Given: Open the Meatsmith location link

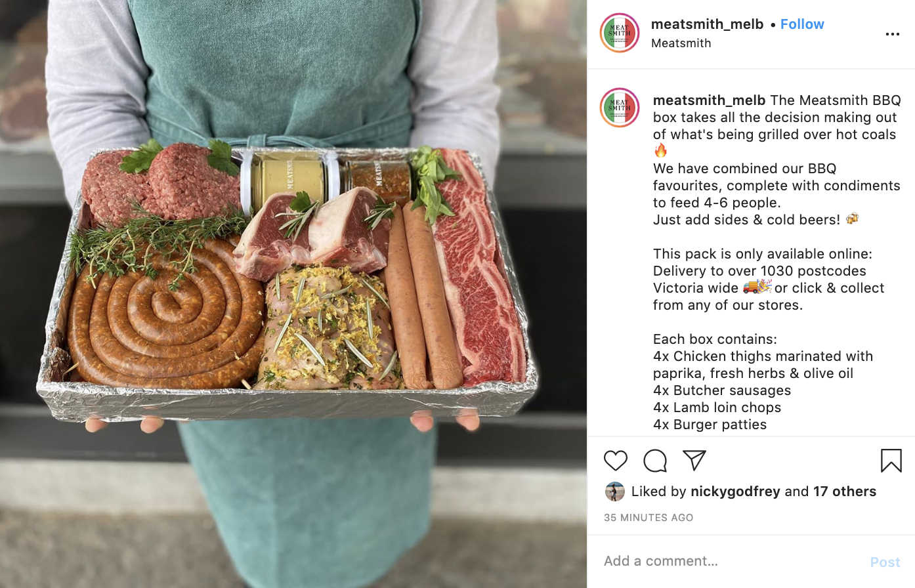Looking at the screenshot, I should 681,43.
